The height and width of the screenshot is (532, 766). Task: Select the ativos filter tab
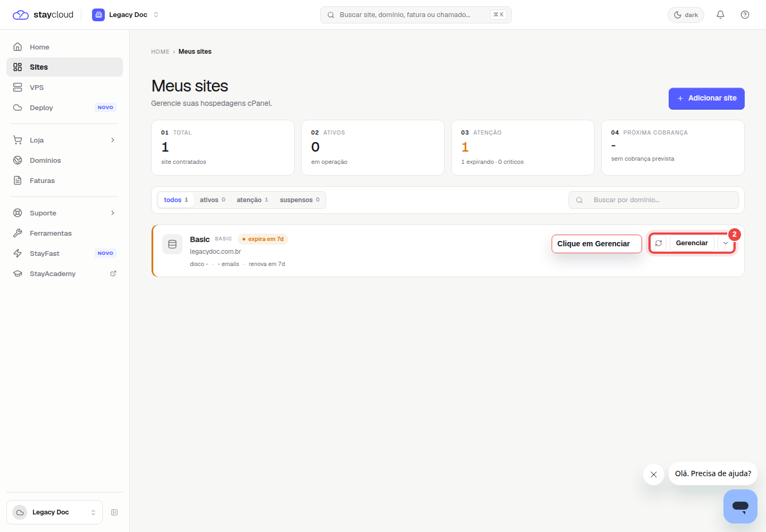pos(212,200)
